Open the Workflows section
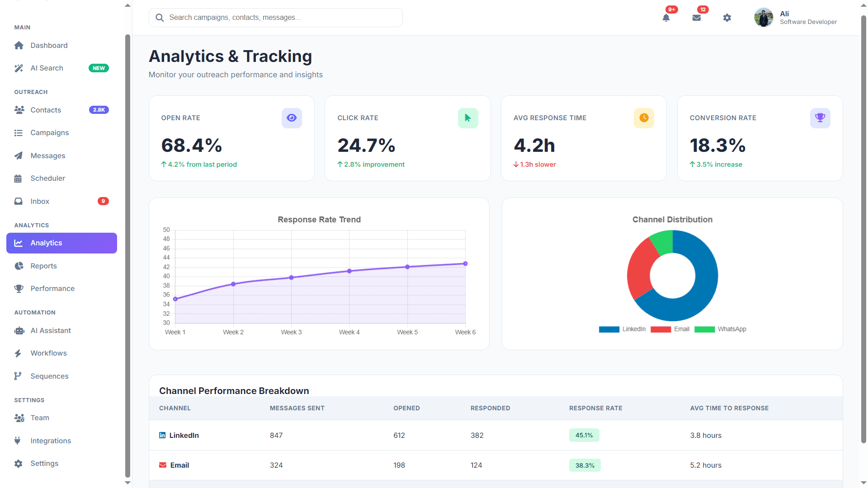Image resolution: width=868 pixels, height=488 pixels. coord(48,353)
